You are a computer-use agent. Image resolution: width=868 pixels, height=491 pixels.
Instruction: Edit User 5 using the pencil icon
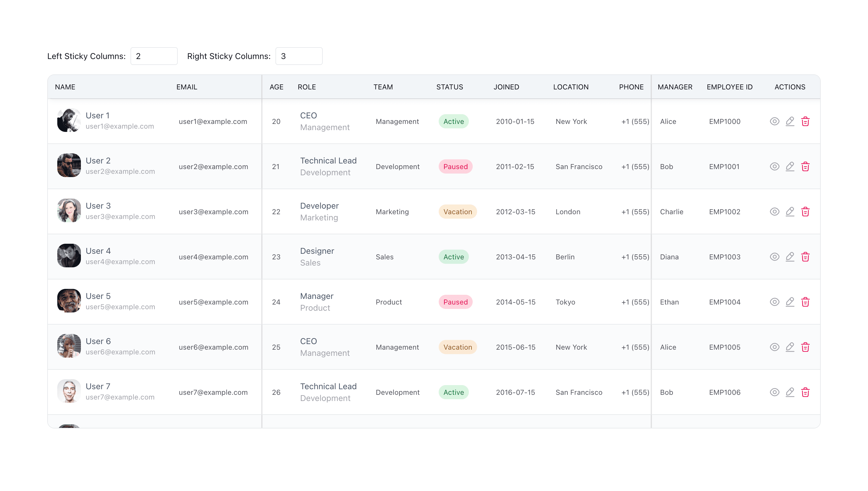[789, 302]
